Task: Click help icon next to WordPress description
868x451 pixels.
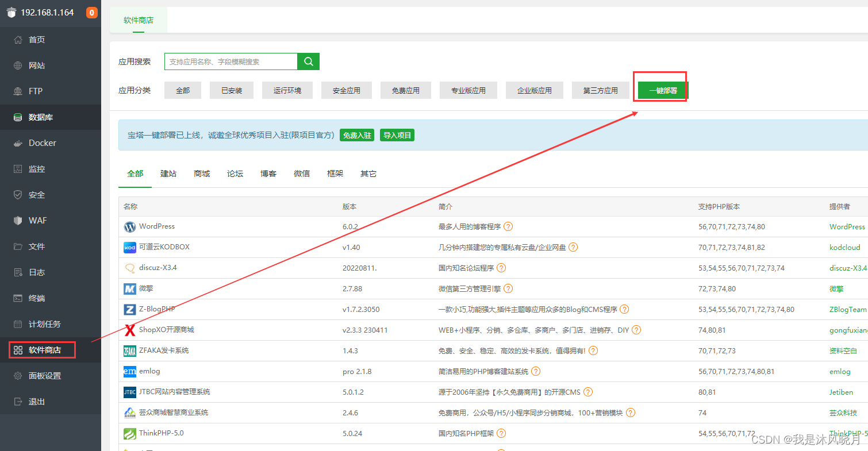Action: point(508,226)
